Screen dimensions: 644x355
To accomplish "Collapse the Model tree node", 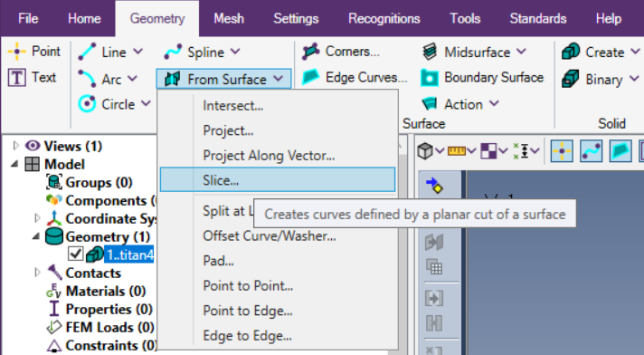I will [x=14, y=164].
